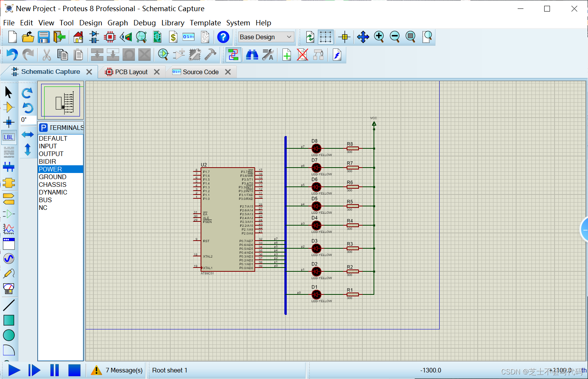Select the 2D graphics circle tool
The height and width of the screenshot is (379, 588).
pyautogui.click(x=8, y=335)
